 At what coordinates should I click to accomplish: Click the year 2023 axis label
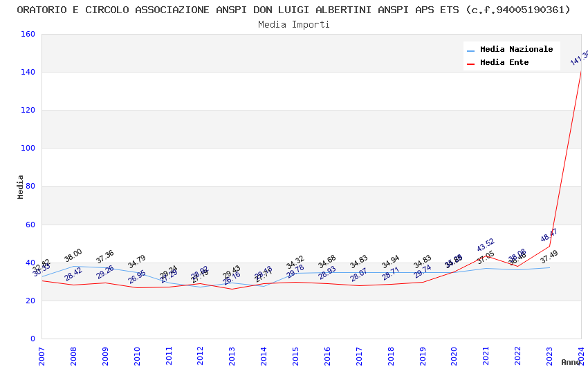coord(549,356)
